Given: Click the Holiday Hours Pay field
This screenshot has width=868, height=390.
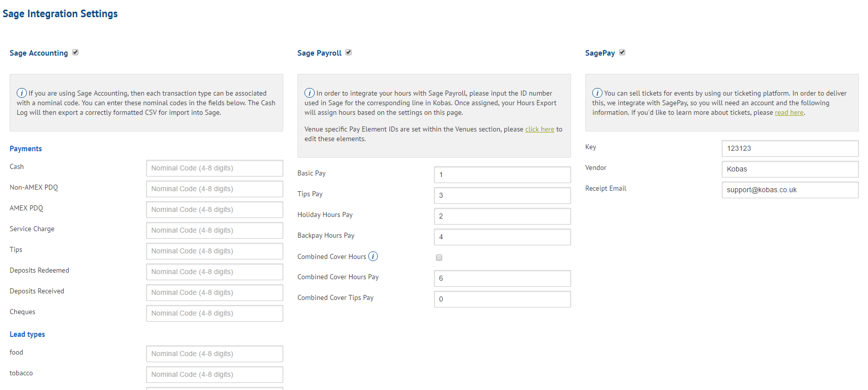Looking at the screenshot, I should (502, 216).
